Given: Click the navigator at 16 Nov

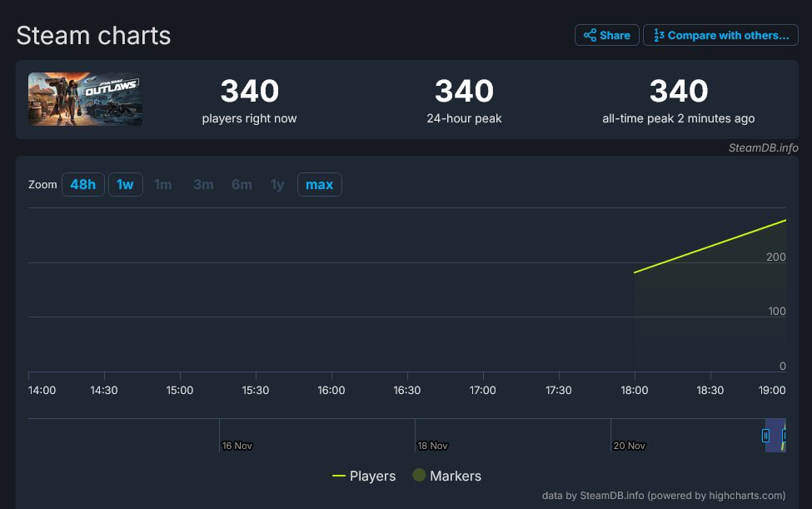Looking at the screenshot, I should pos(237,446).
